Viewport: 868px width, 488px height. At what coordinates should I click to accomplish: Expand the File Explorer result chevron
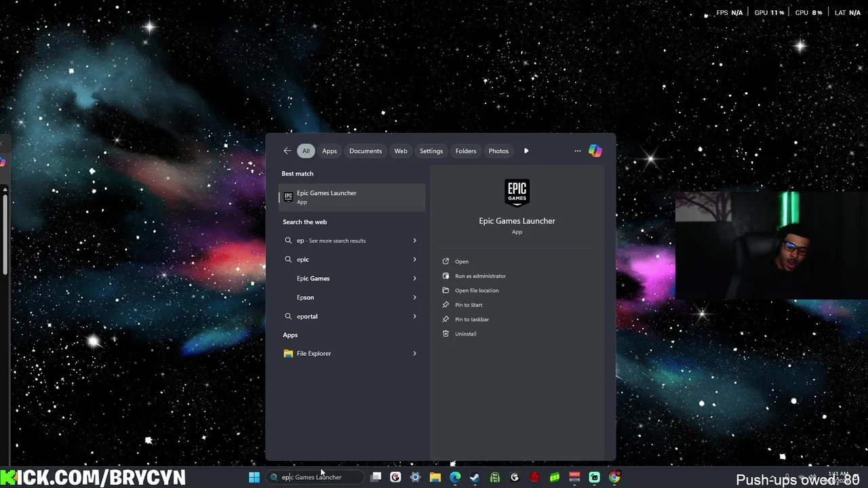[414, 353]
